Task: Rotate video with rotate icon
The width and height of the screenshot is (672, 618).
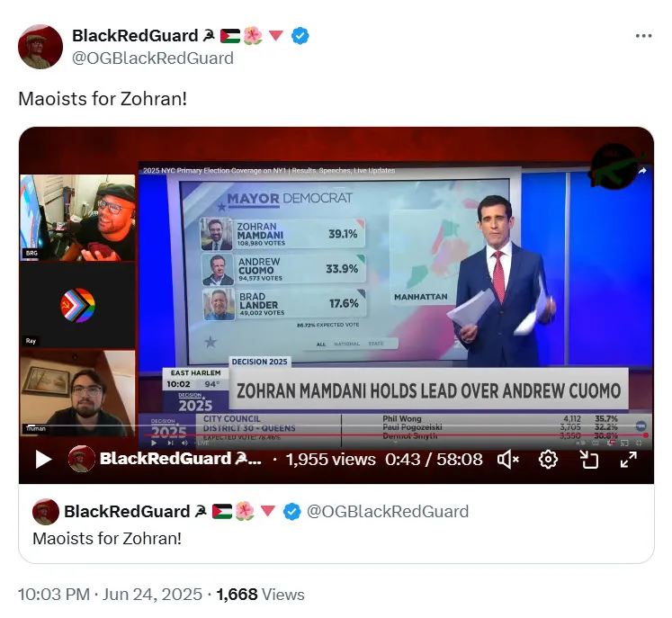Action: pos(589,460)
